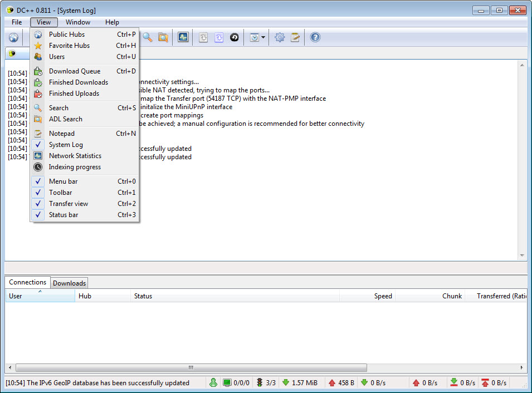Image resolution: width=532 pixels, height=393 pixels.
Task: Click the green away-status person icon
Action: 213,382
